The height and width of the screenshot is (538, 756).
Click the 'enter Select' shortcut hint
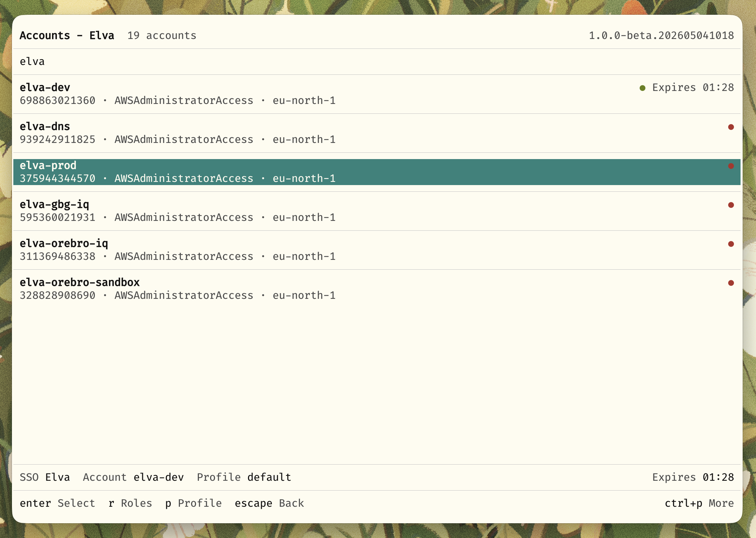[x=58, y=503]
